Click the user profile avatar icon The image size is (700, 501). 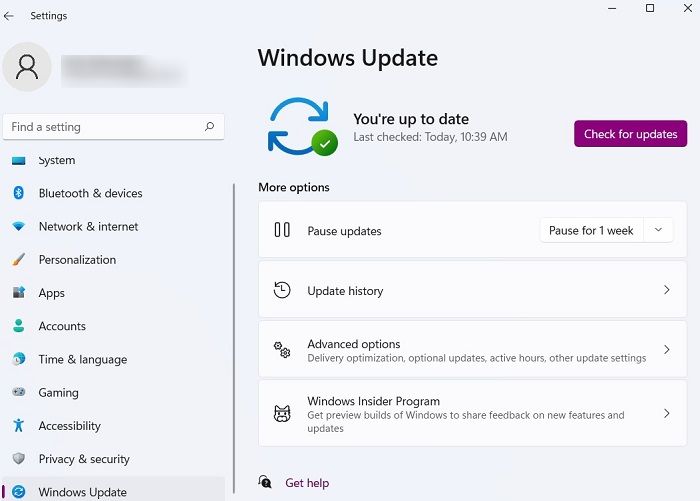coord(27,67)
